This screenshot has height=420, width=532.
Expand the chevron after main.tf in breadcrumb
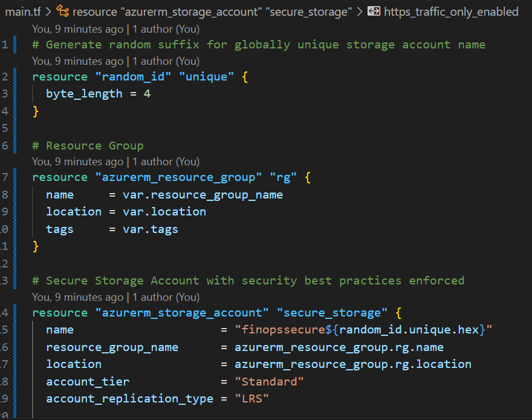(48, 11)
